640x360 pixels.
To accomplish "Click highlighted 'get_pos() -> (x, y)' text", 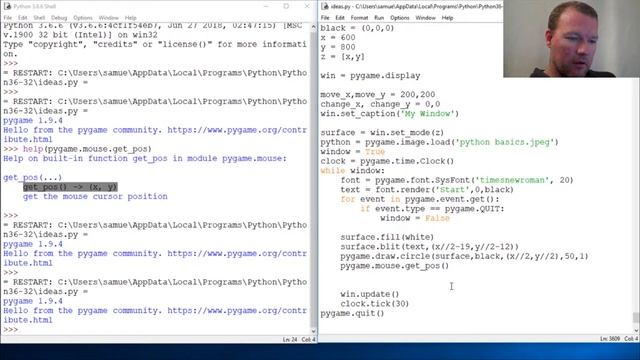I will (x=70, y=187).
